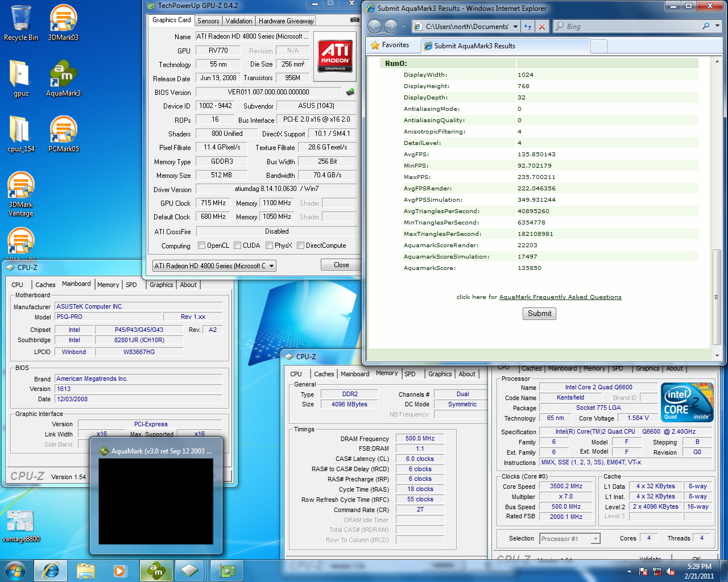
Task: Enable the PhysX checkbox in GPU-Z
Action: 269,246
